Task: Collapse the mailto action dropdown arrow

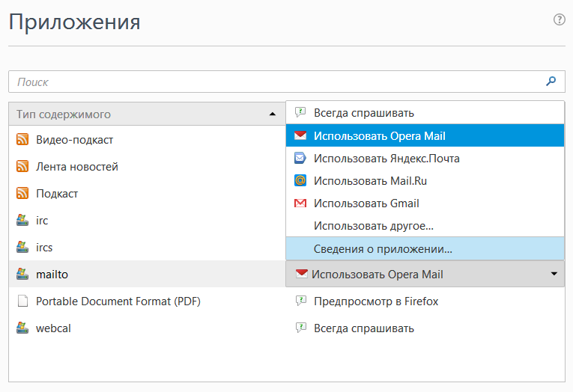Action: tap(554, 274)
